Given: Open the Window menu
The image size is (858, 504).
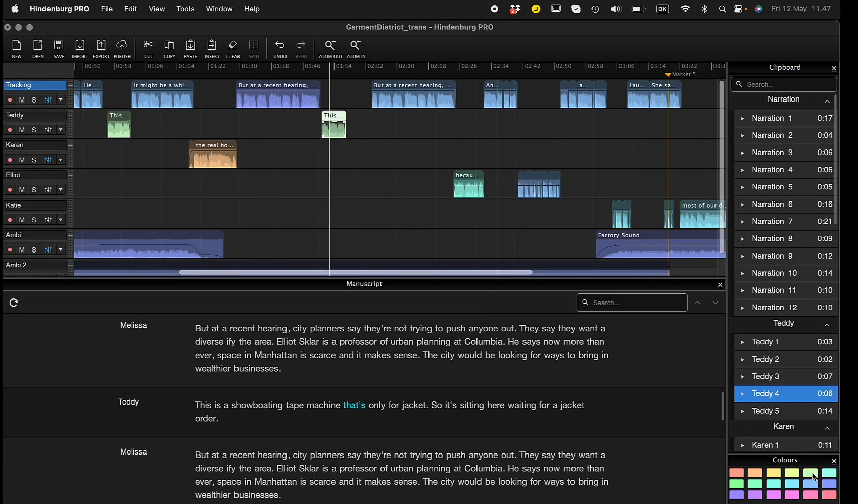Looking at the screenshot, I should coord(219,9).
